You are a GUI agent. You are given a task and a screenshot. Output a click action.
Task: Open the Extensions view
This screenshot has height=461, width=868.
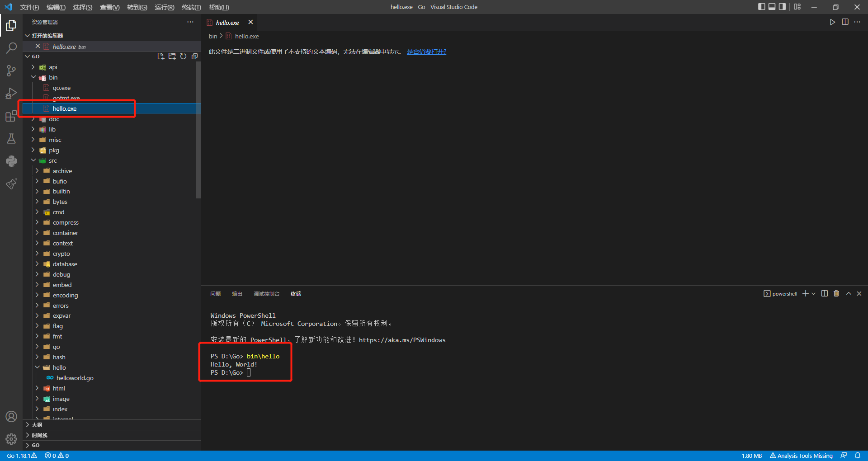tap(11, 116)
